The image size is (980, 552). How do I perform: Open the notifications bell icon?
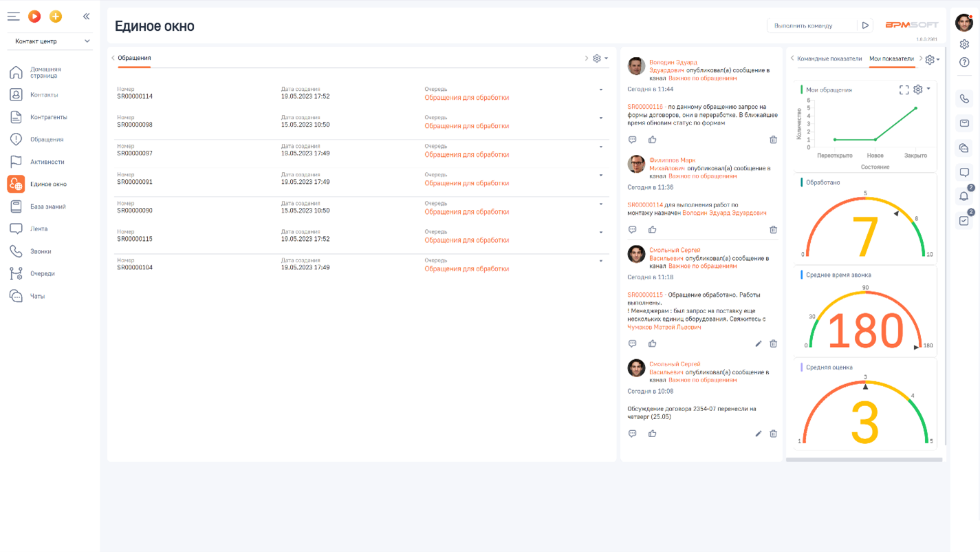click(964, 197)
